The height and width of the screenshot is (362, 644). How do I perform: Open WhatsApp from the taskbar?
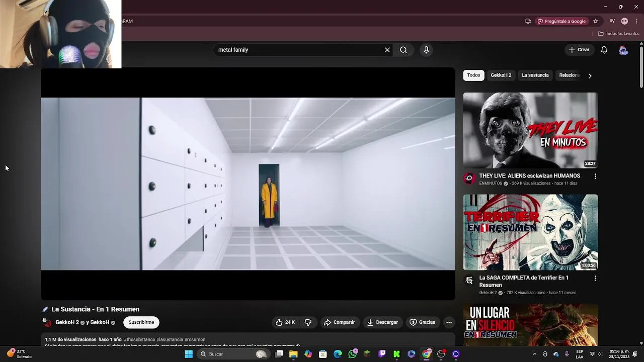click(x=353, y=354)
